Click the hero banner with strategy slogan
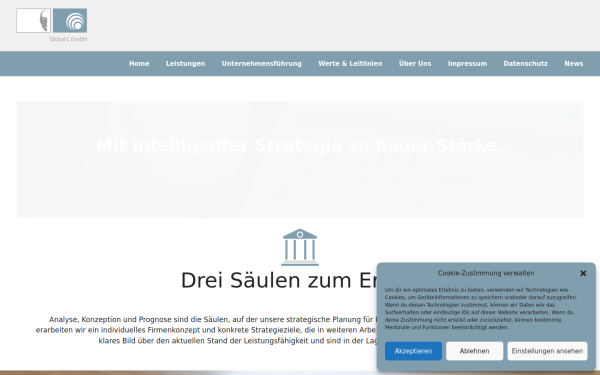The width and height of the screenshot is (600, 375). [300, 160]
